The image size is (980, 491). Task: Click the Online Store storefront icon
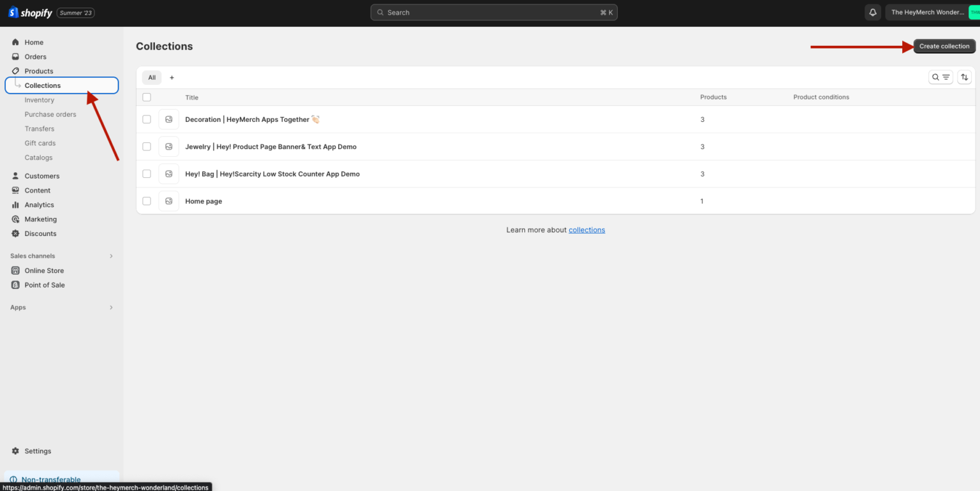[15, 270]
